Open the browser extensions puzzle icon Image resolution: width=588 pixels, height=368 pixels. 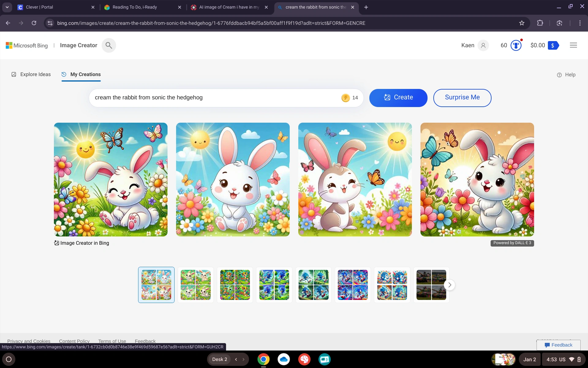540,23
